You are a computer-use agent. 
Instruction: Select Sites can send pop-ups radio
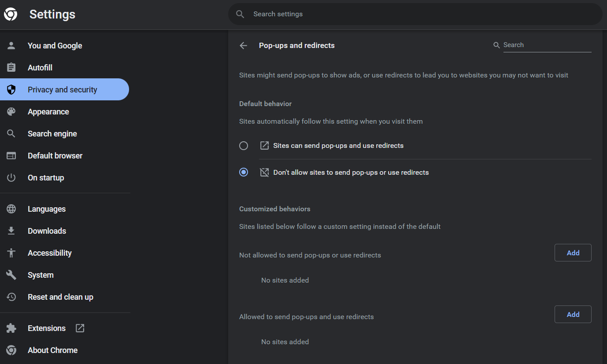click(x=244, y=146)
